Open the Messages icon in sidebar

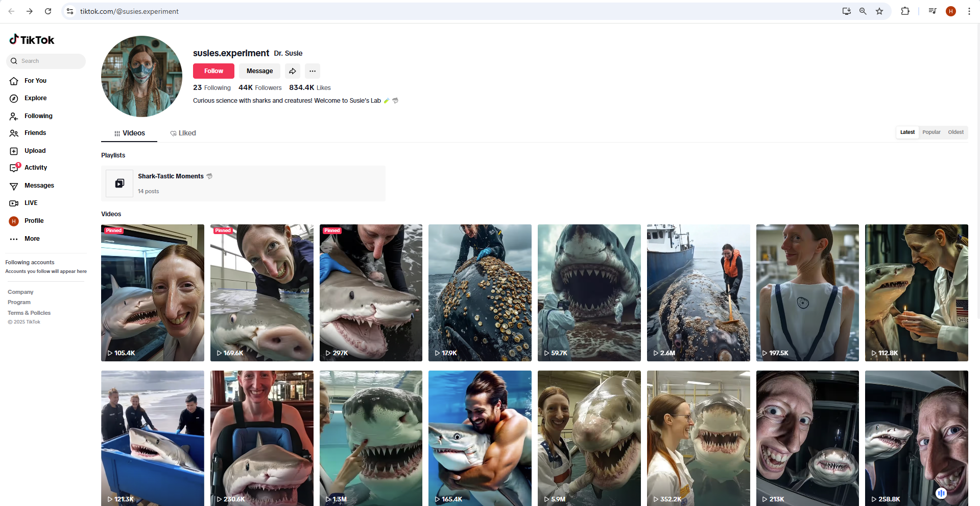tap(14, 186)
